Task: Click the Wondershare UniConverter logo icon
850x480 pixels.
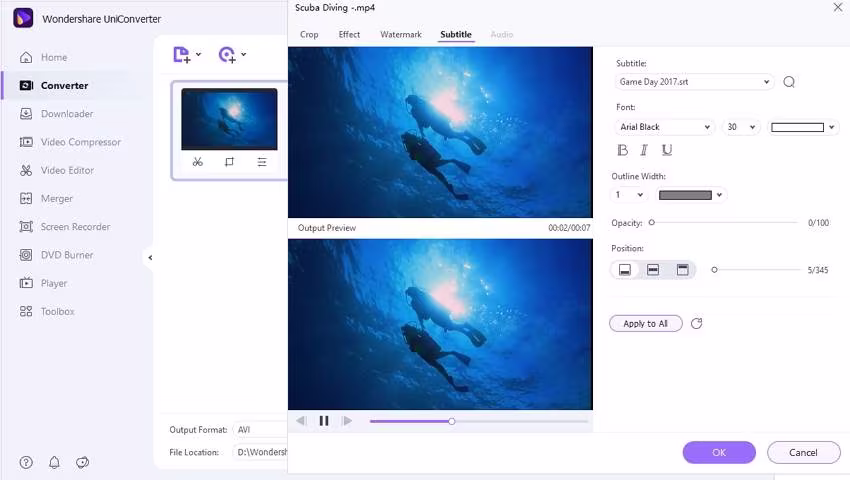Action: [23, 18]
